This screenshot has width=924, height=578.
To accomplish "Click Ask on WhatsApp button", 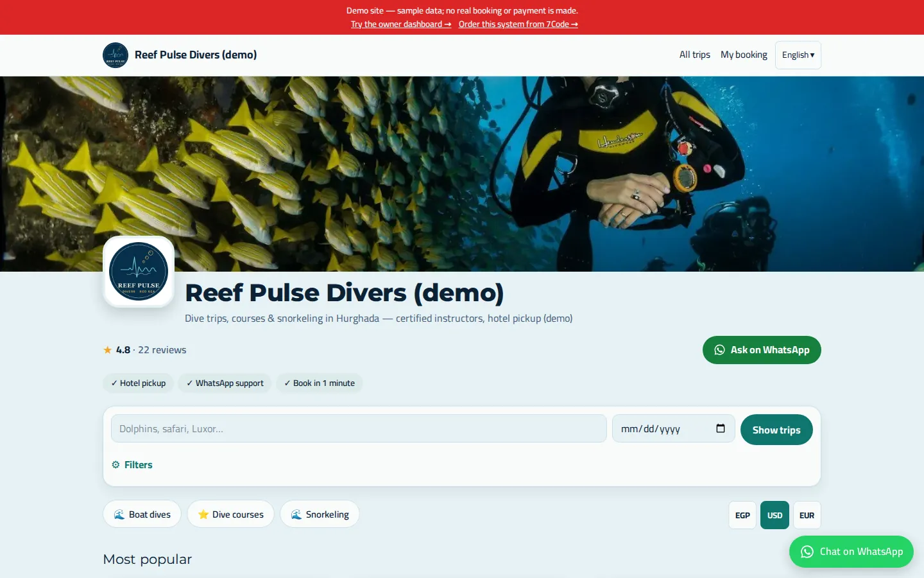I will 762,350.
